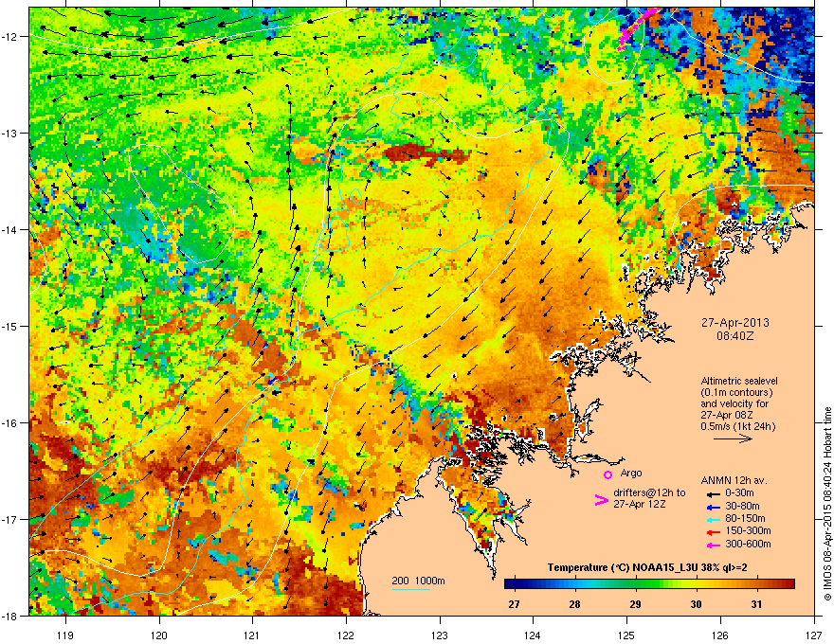Click the magenta Argo circle symbol

click(x=607, y=474)
